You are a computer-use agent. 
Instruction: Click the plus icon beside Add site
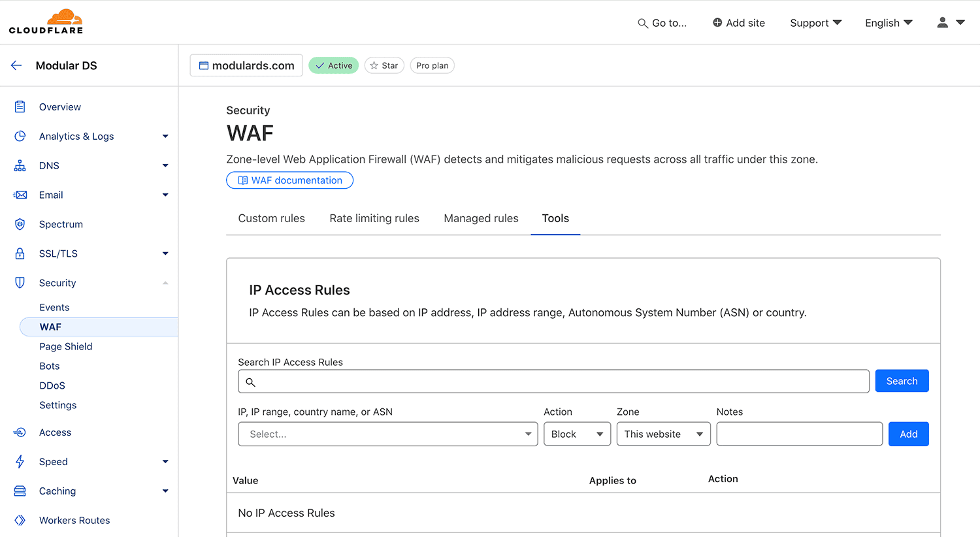pos(717,23)
